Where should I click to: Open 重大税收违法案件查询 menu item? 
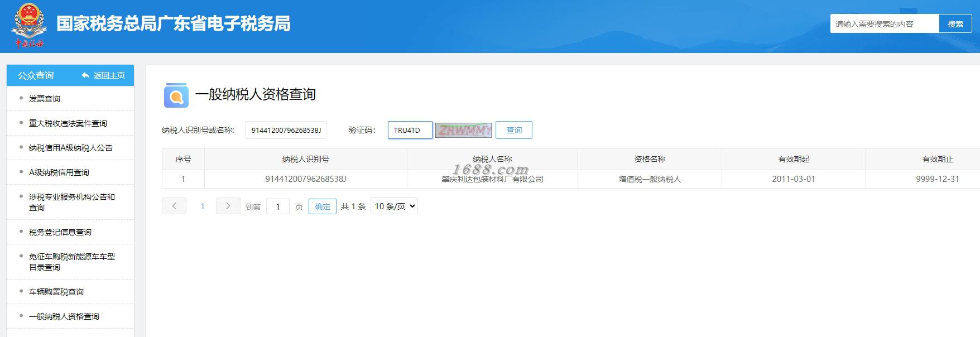pos(68,123)
